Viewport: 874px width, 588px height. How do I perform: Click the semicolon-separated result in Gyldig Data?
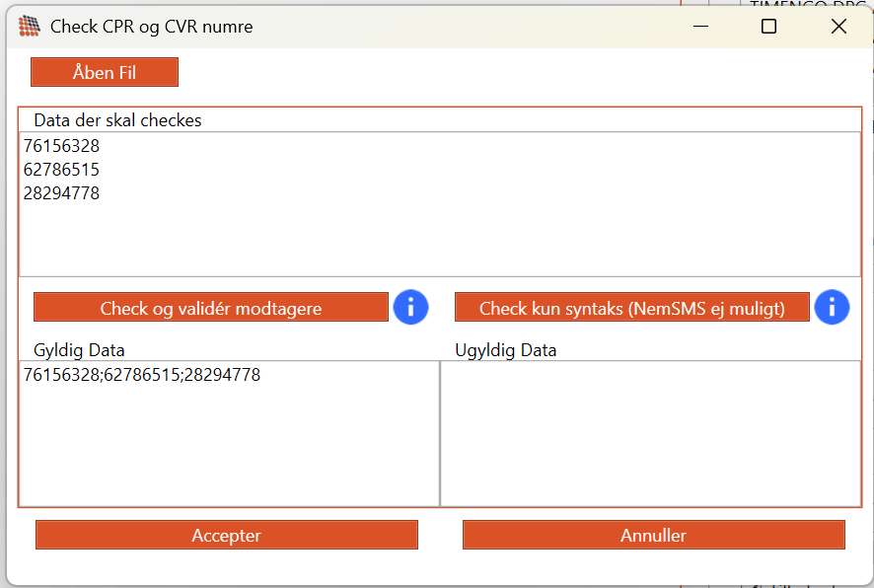coord(141,375)
